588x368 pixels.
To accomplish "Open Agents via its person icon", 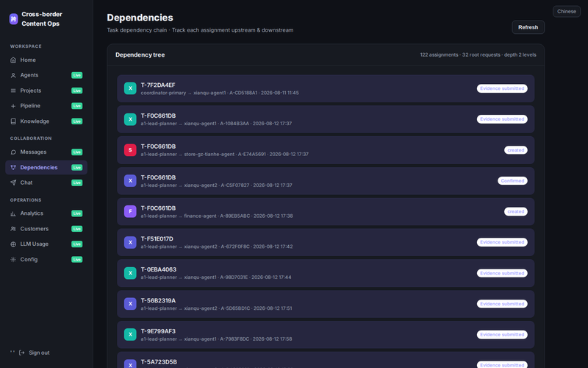I will point(13,76).
